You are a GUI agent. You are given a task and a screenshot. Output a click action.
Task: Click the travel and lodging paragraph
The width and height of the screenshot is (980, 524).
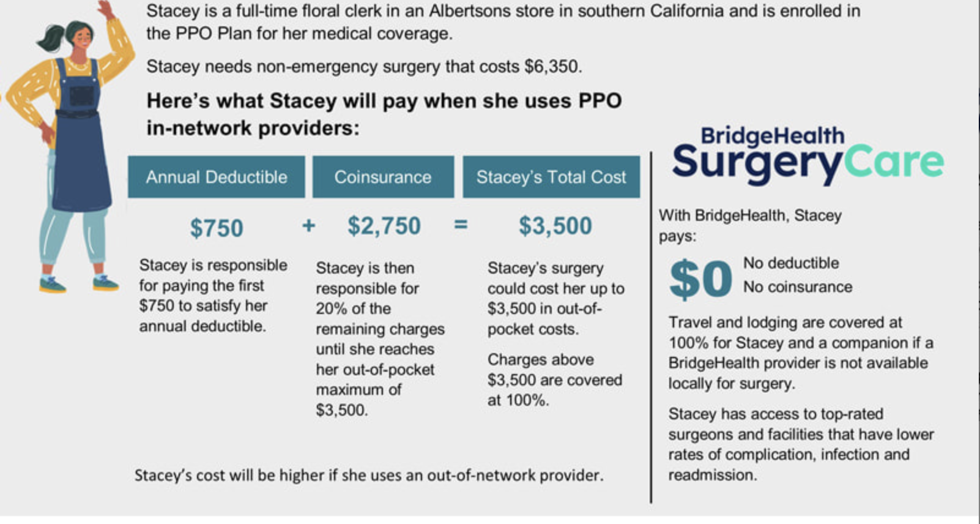coord(801,353)
